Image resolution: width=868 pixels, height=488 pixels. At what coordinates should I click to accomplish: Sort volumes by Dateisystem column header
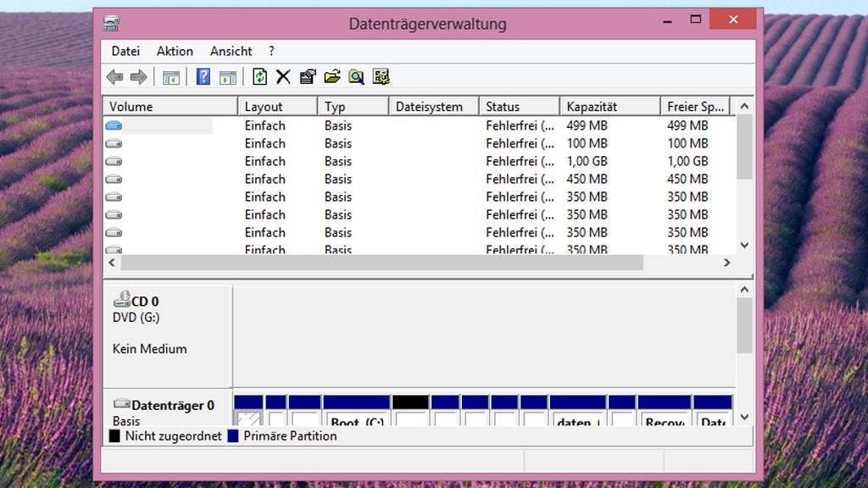[433, 107]
